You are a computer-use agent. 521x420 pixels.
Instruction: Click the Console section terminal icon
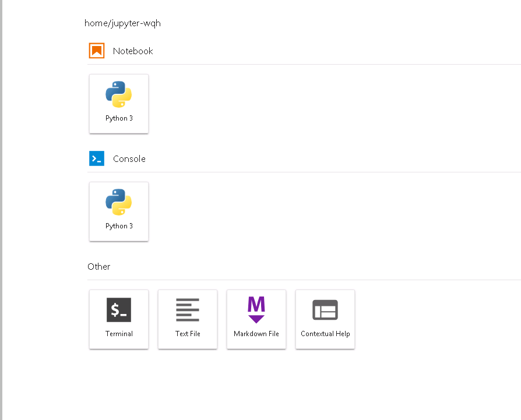click(x=96, y=158)
